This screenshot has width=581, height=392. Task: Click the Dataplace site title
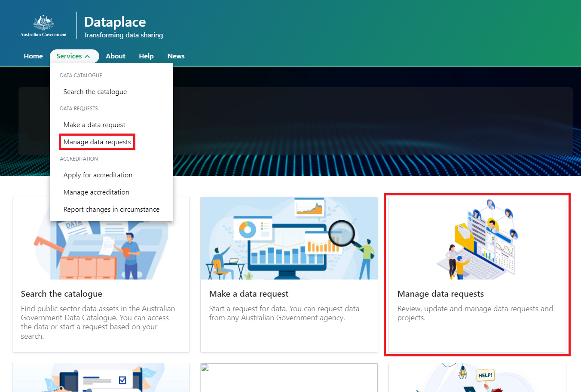(x=115, y=22)
